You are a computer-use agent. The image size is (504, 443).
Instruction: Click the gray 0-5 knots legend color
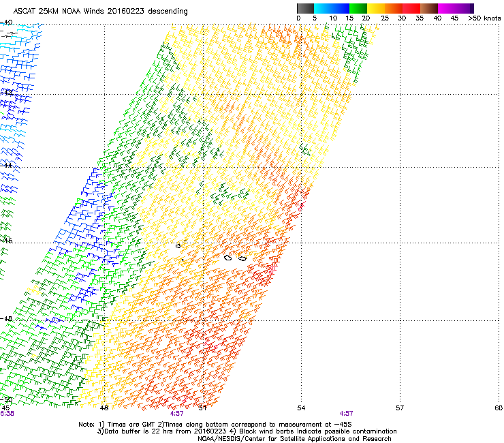306,8
